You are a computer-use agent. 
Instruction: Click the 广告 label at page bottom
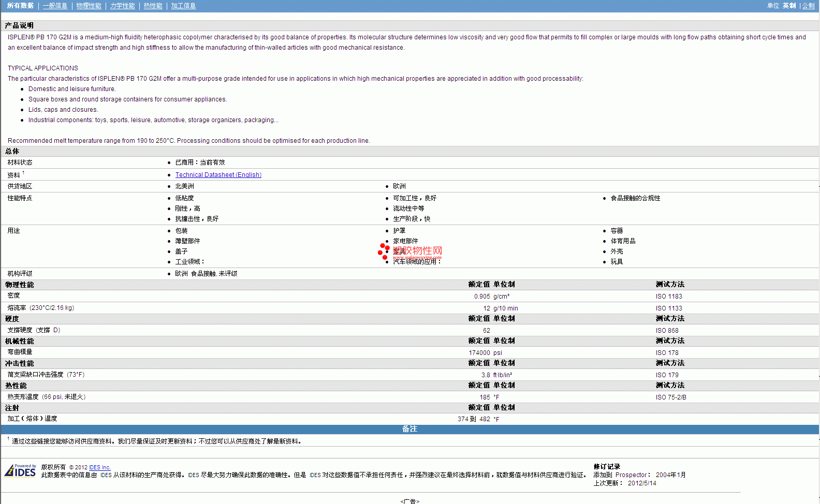409,501
